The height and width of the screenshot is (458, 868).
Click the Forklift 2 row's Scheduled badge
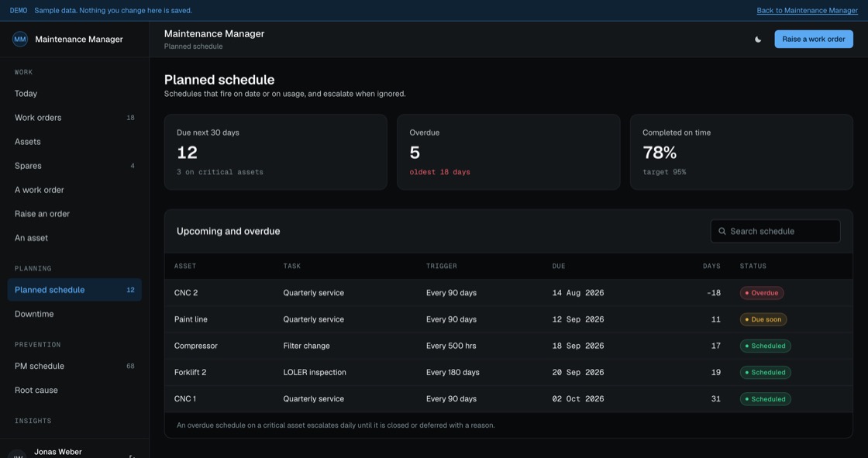[x=766, y=373]
